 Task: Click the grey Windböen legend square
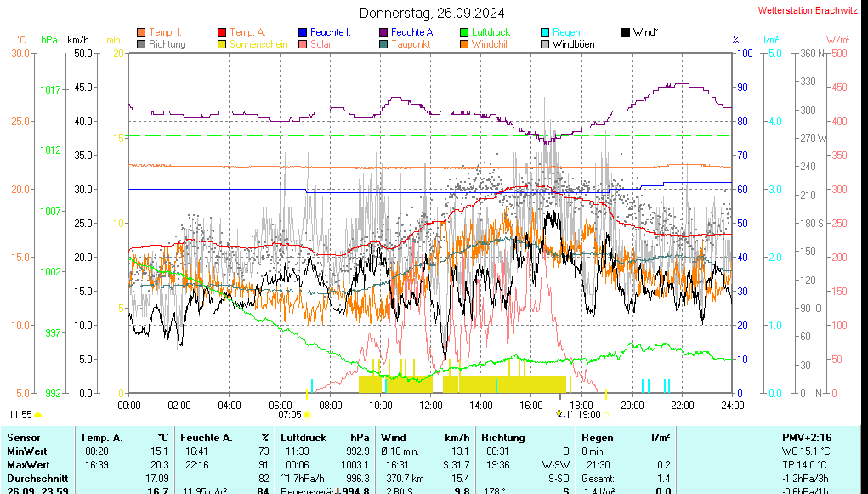(545, 44)
